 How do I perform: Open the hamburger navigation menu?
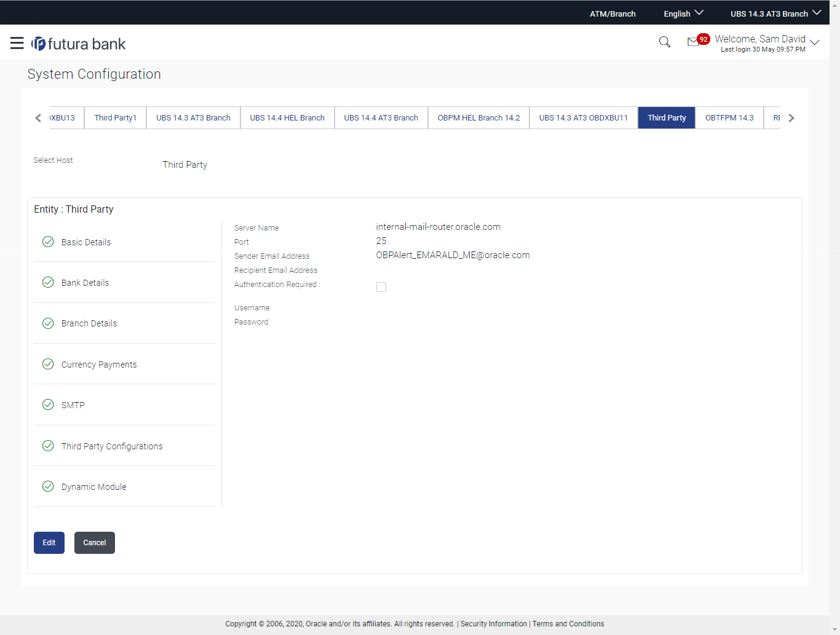click(x=17, y=43)
